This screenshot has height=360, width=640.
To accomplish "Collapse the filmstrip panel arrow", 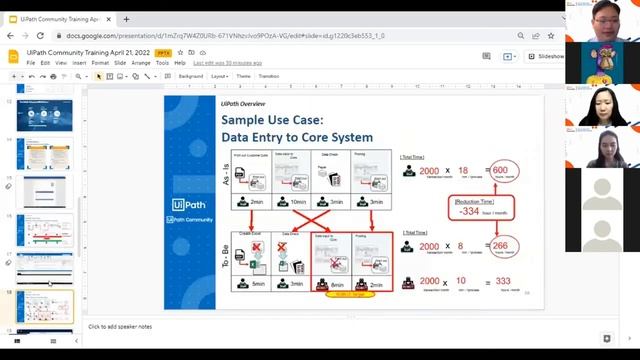I will pos(76,341).
